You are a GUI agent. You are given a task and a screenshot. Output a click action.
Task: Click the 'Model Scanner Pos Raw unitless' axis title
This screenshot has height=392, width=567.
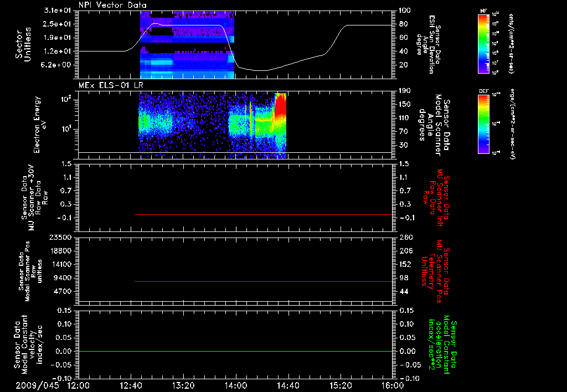(30, 271)
